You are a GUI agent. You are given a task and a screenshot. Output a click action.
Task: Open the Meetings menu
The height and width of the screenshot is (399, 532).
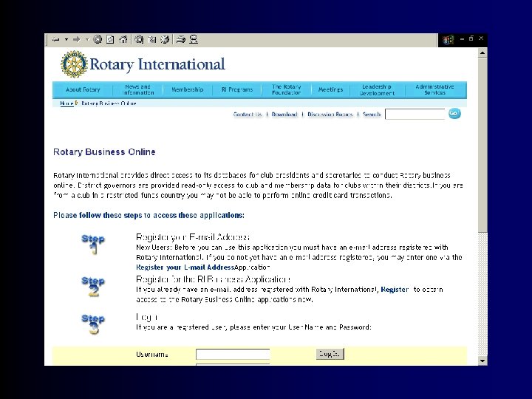point(330,89)
